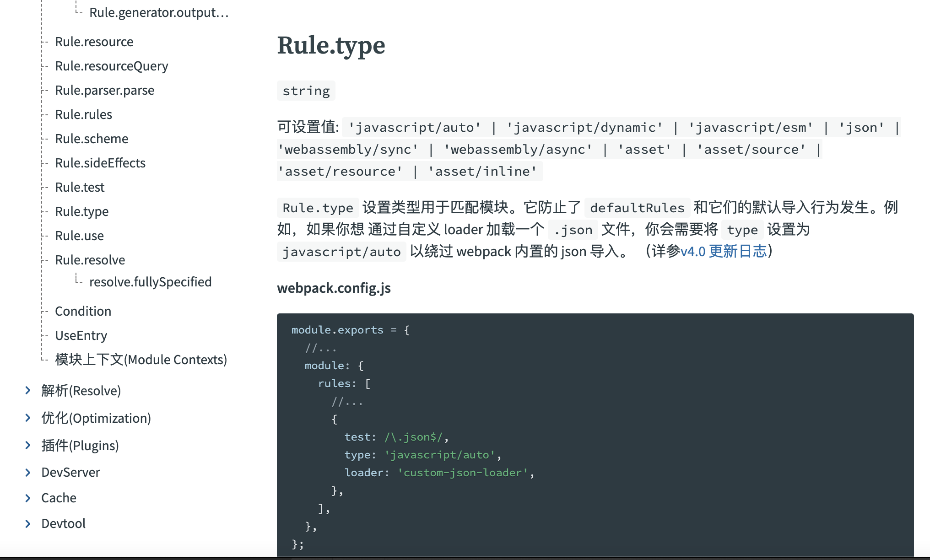This screenshot has width=930, height=560.
Task: Open the Condition sidebar link
Action: pos(83,311)
